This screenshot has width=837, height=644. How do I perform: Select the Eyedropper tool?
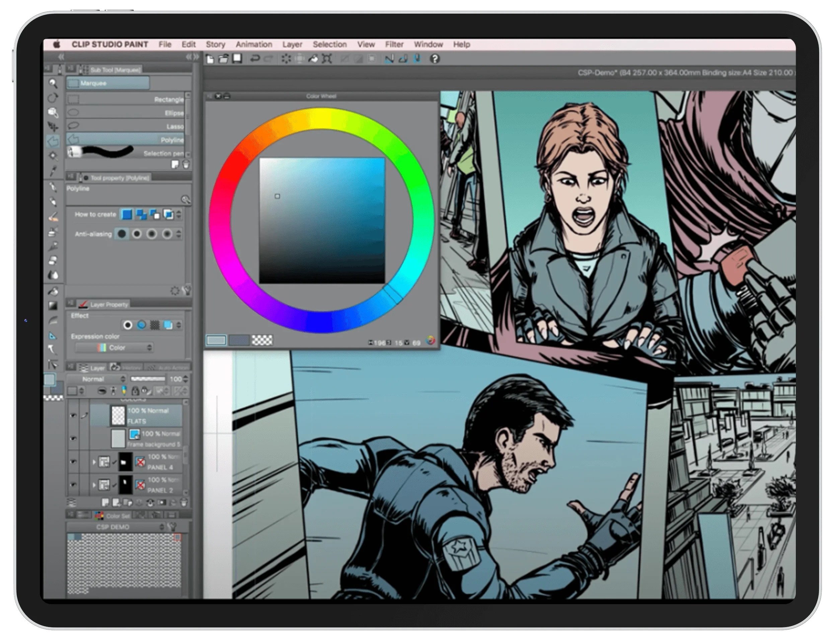pyautogui.click(x=53, y=169)
